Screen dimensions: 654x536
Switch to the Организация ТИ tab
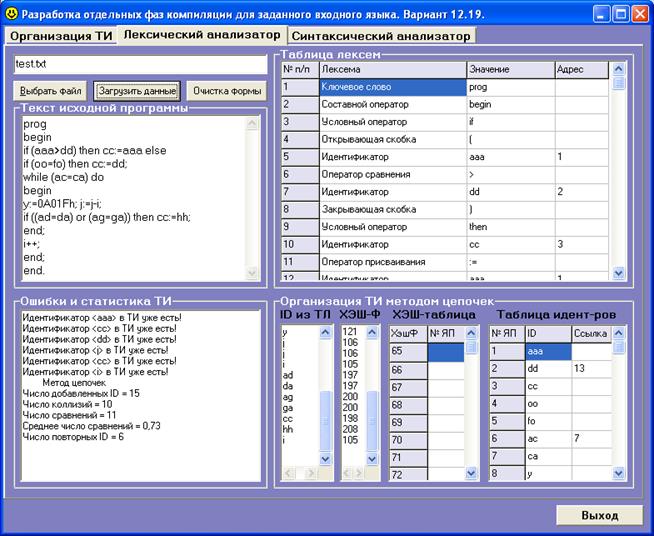[x=61, y=36]
